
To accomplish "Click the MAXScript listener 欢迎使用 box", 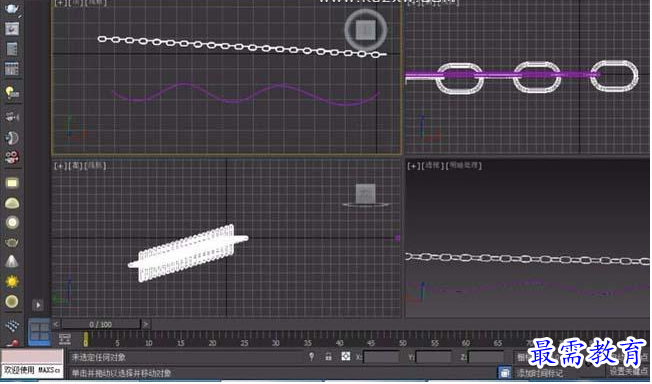I will pos(32,370).
